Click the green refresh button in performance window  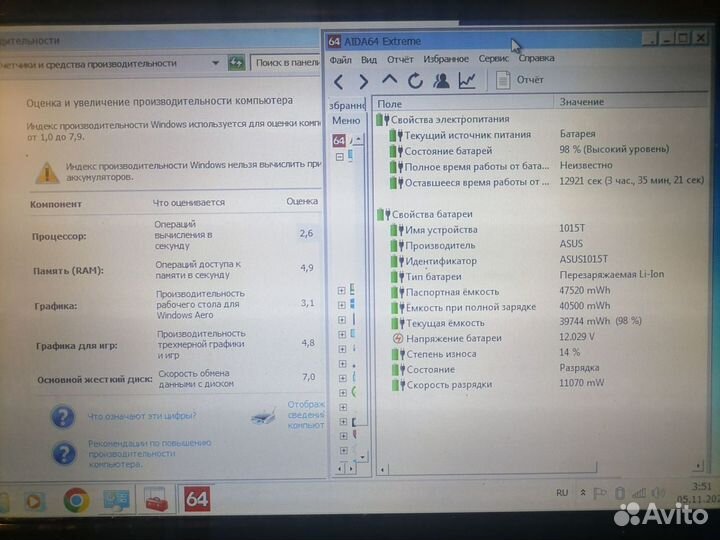click(x=236, y=63)
